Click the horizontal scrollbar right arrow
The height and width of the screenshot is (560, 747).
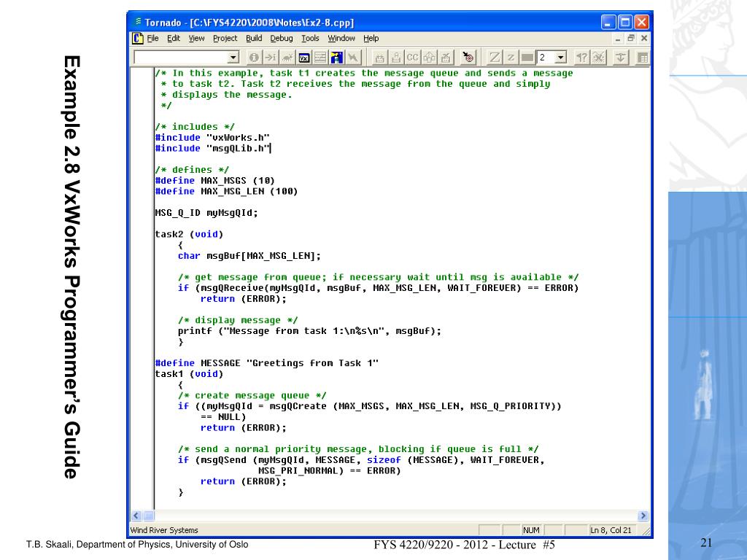(x=643, y=516)
